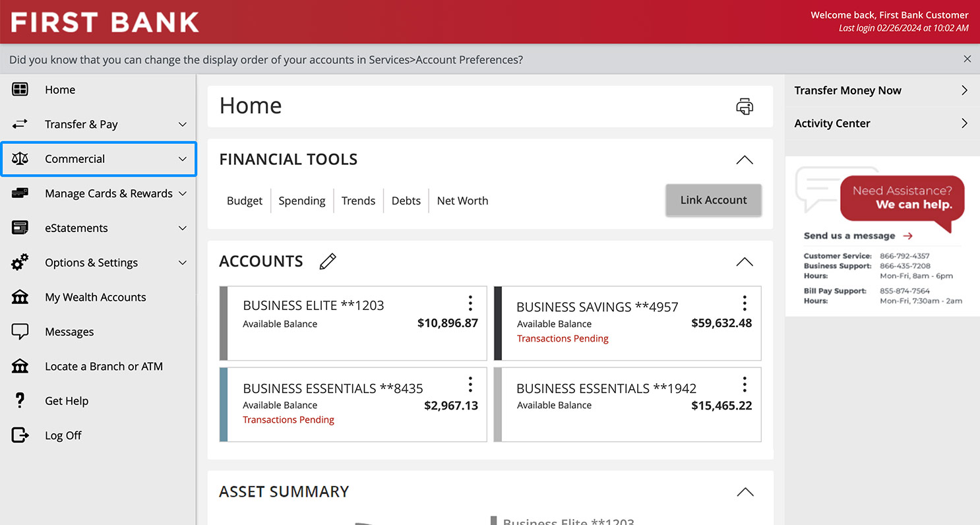The image size is (980, 525).
Task: Select the Net Worth tab
Action: (x=462, y=201)
